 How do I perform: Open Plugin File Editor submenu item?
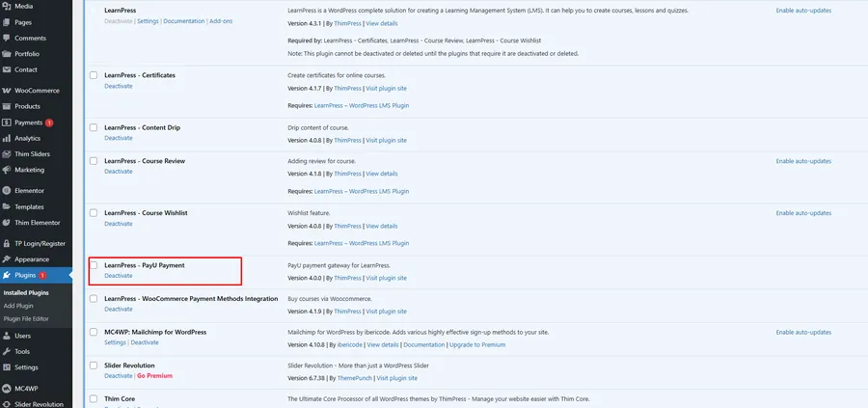[x=26, y=318]
